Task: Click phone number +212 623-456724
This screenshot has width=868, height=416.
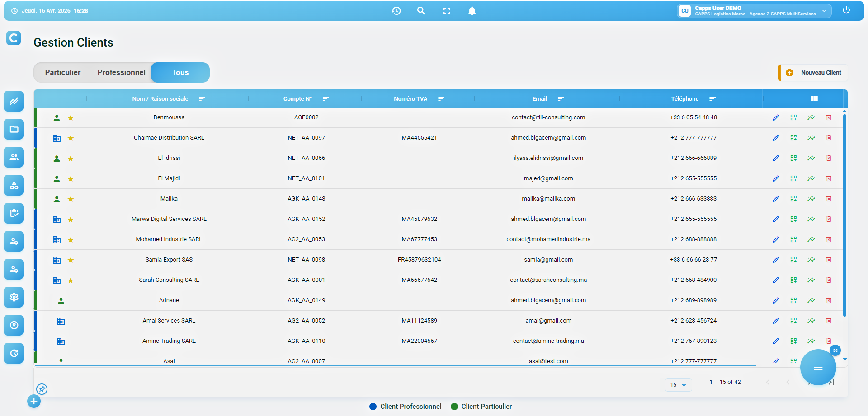Action: point(693,321)
